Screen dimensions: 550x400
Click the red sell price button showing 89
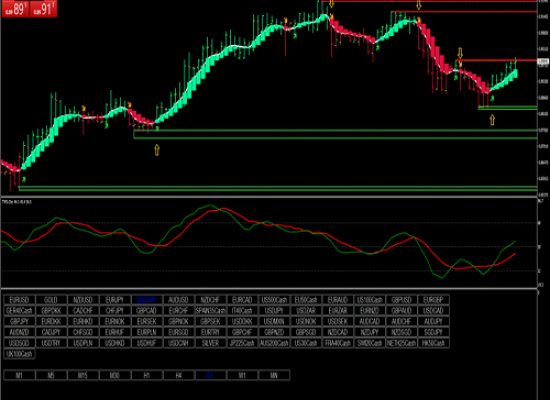[15, 9]
